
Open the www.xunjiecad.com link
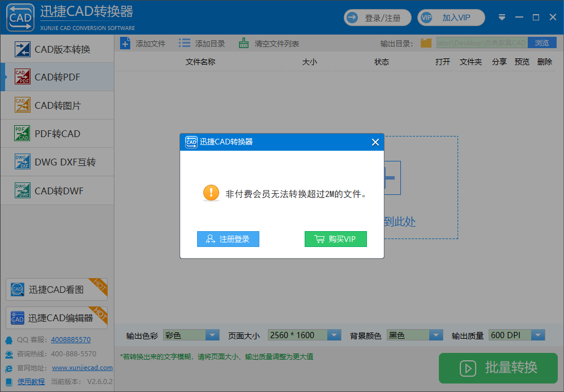82,368
